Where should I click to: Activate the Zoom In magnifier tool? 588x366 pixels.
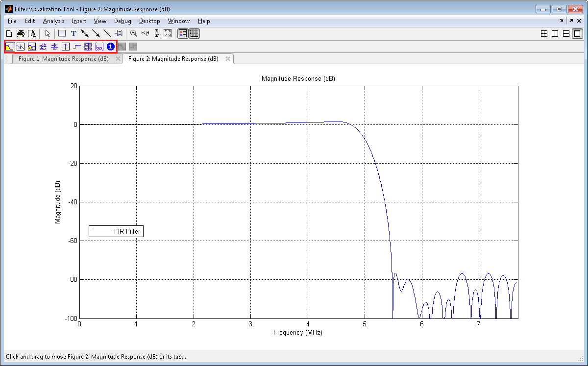133,34
